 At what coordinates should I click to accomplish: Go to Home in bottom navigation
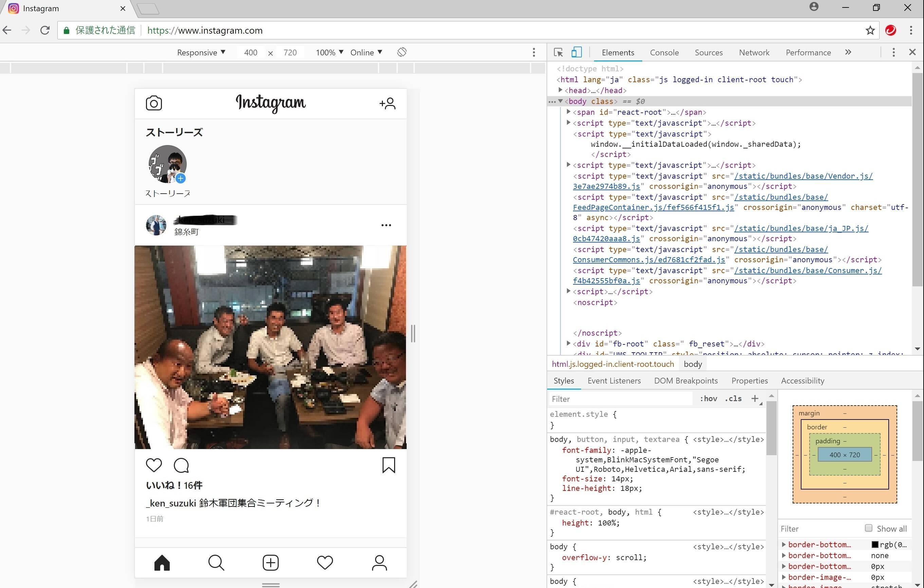click(x=162, y=563)
